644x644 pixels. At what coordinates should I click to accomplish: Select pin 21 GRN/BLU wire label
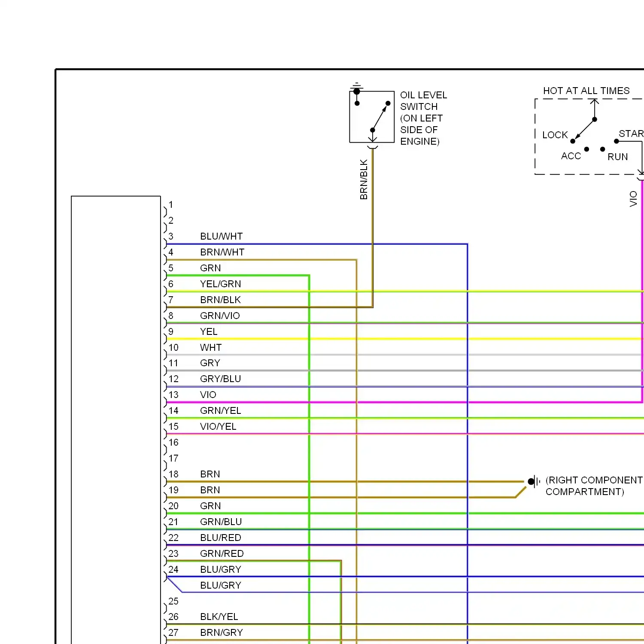(221, 522)
